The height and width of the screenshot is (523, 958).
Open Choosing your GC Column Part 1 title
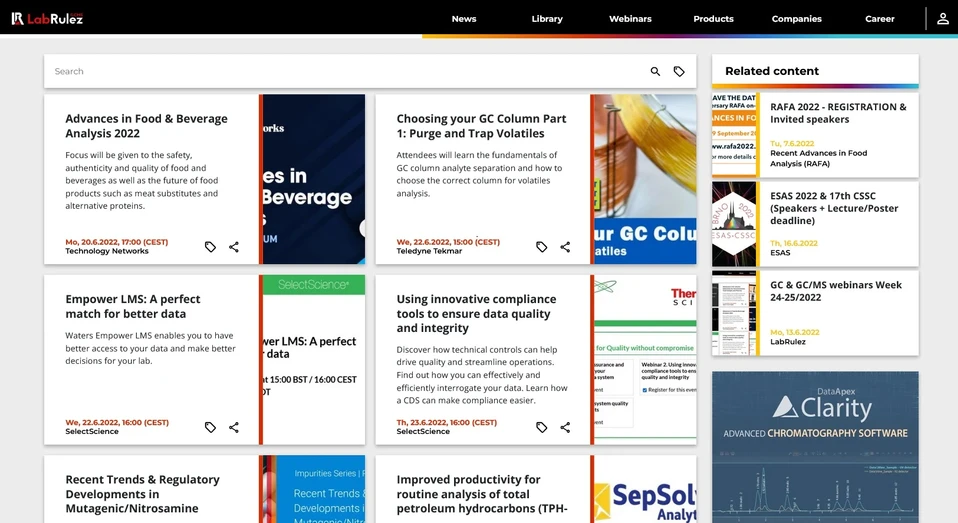tap(481, 126)
